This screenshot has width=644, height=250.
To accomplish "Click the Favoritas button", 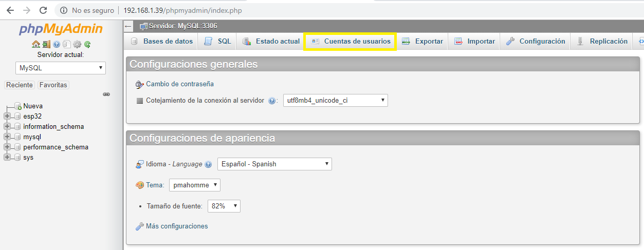I will tap(53, 85).
